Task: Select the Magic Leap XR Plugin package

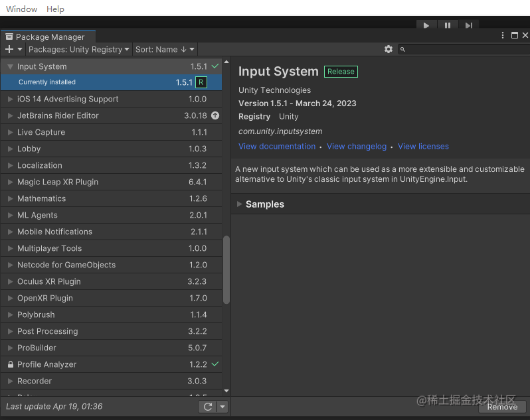Action: click(111, 182)
